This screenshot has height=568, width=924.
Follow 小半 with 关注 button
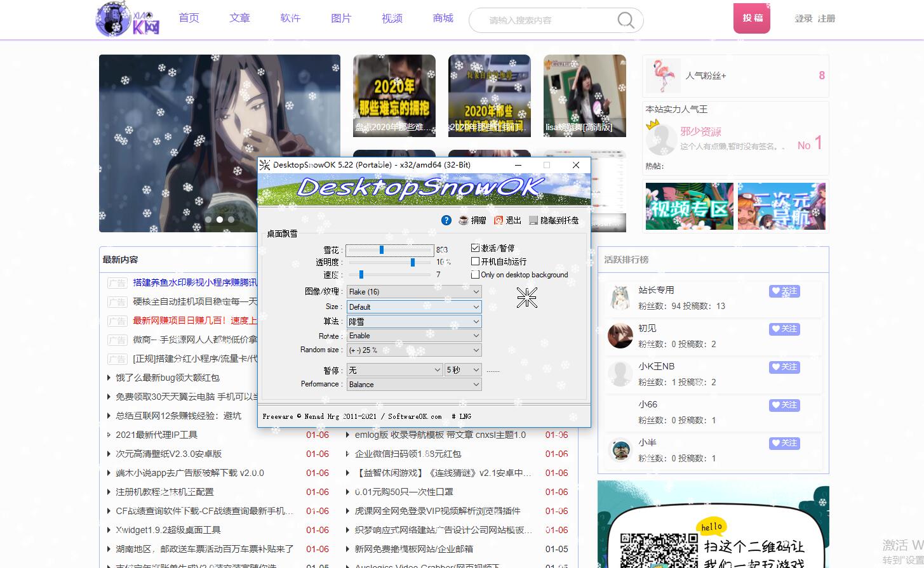coord(784,444)
